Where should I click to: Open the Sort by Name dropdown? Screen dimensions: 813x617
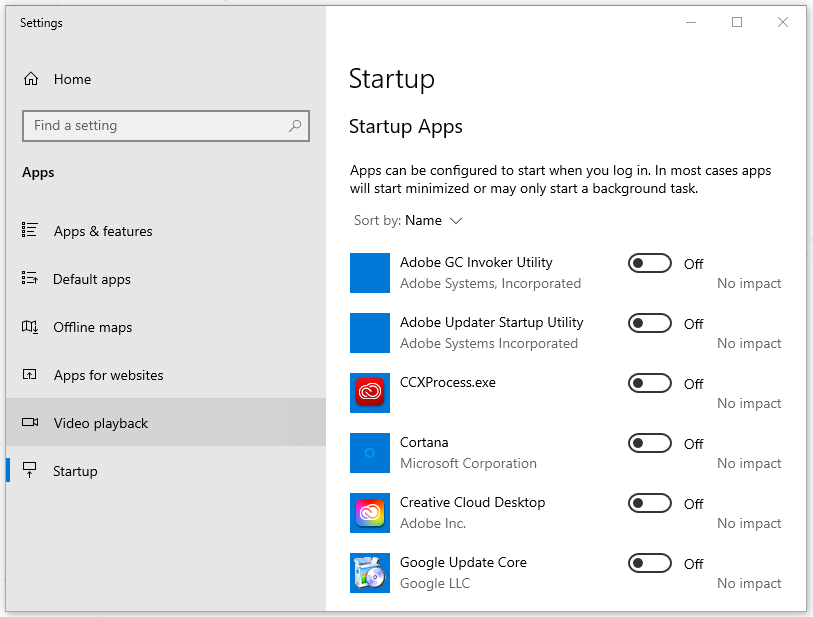tap(408, 220)
